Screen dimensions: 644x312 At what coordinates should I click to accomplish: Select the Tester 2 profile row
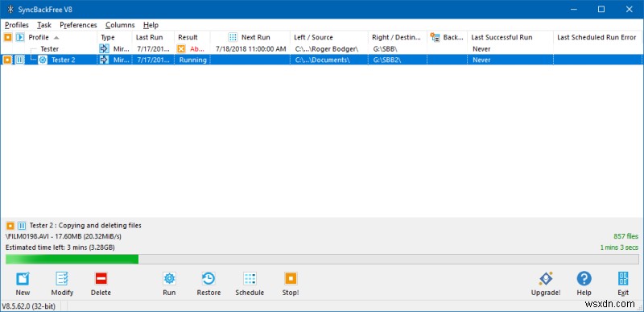[321, 60]
